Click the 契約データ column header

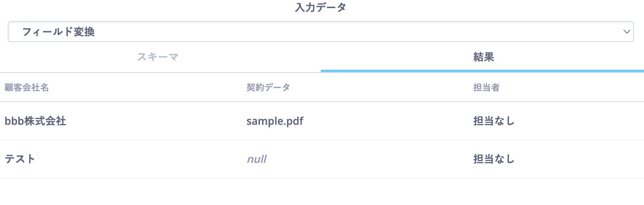pyautogui.click(x=268, y=88)
